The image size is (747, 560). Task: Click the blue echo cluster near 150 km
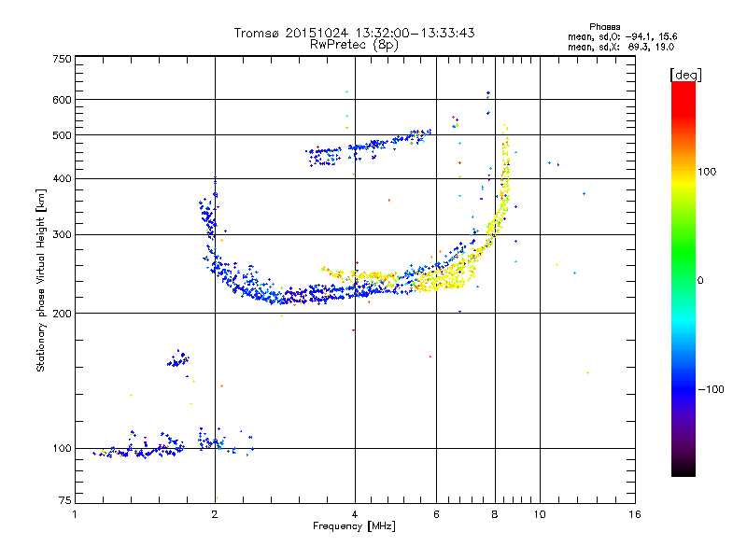pos(178,359)
